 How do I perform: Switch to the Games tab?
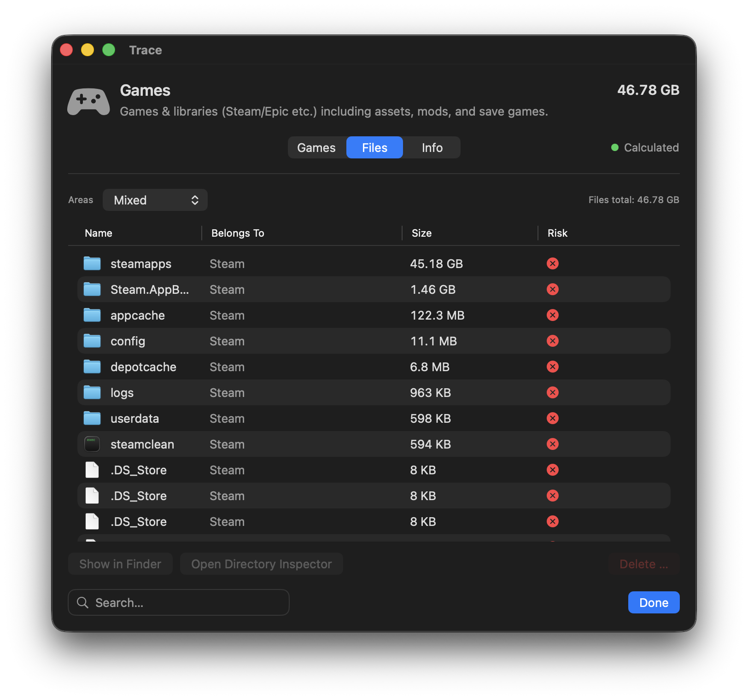point(316,147)
